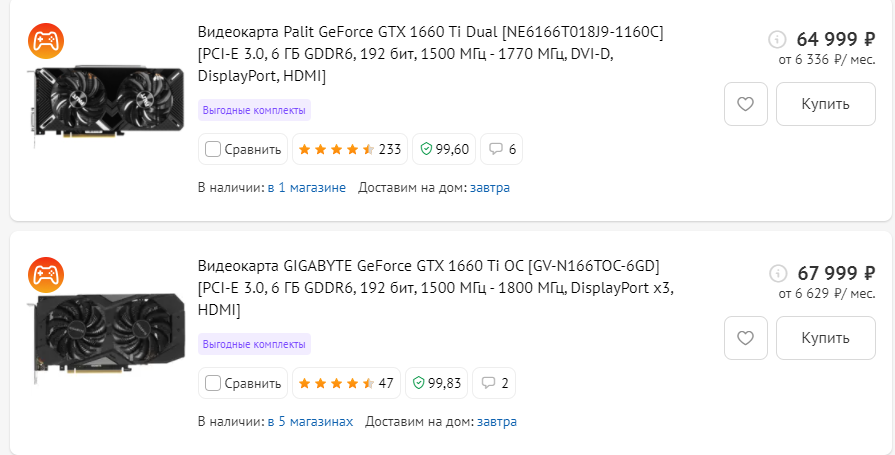Screen dimensions: 895x455
Task: Add Palit GTX 1660 Ti to favorites
Action: point(745,104)
